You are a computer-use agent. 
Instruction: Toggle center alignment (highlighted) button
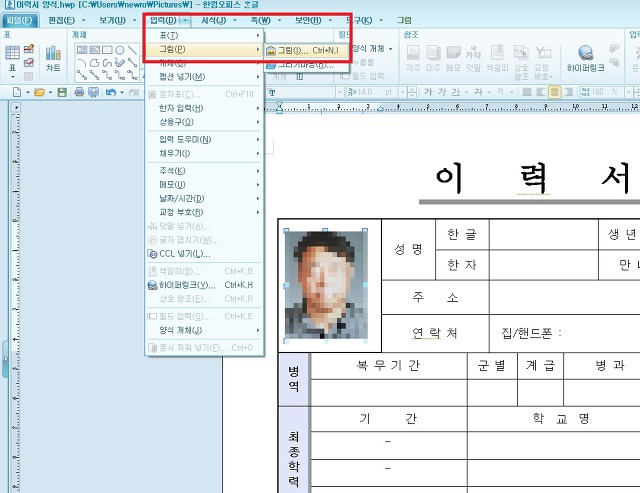(x=554, y=92)
